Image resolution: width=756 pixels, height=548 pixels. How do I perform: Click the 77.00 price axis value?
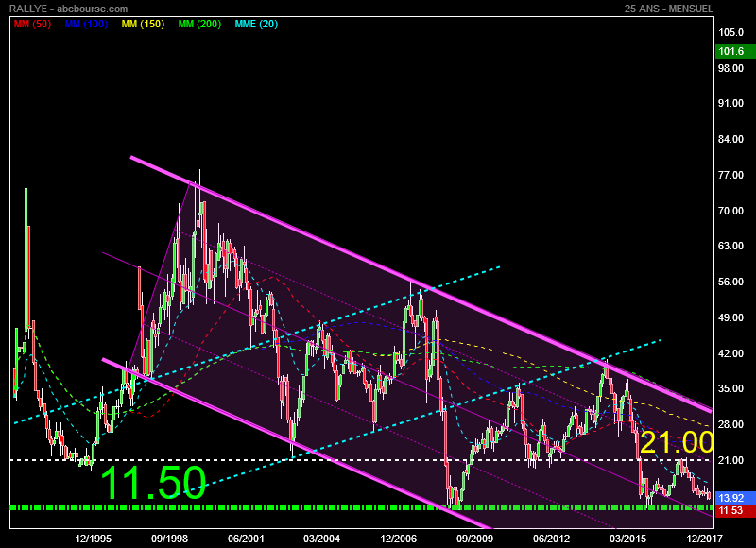point(730,175)
